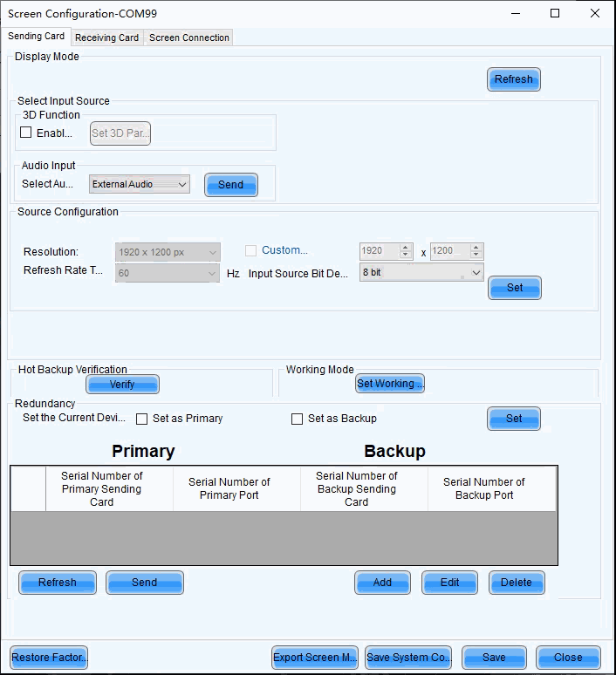Click Restore Factory settings button
The width and height of the screenshot is (616, 675).
pyautogui.click(x=49, y=658)
